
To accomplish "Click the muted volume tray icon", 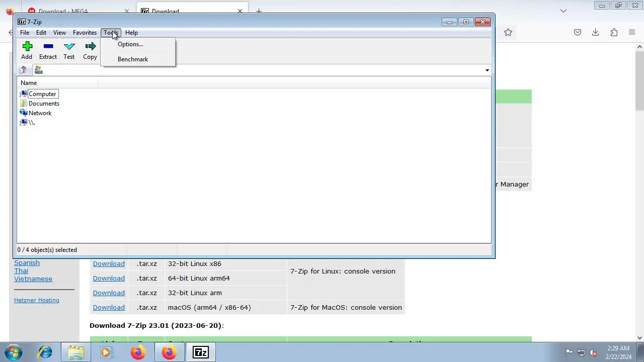I will (593, 352).
